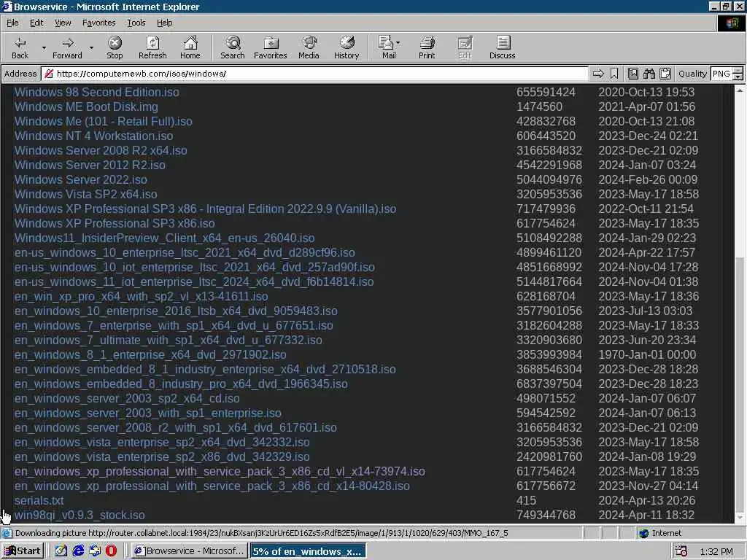The width and height of the screenshot is (747, 560).
Task: Click win98qi_v0.9.3_stock.iso link
Action: (x=80, y=516)
